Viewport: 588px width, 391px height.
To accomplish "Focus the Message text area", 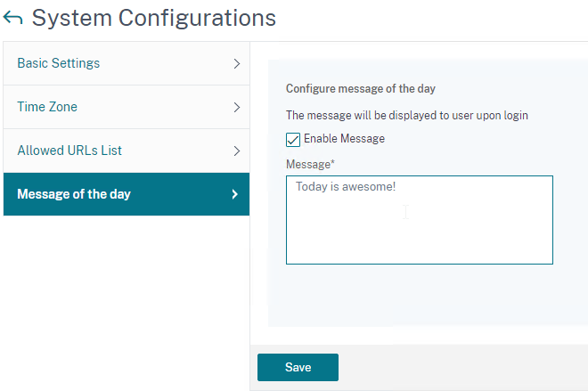I will pos(420,220).
